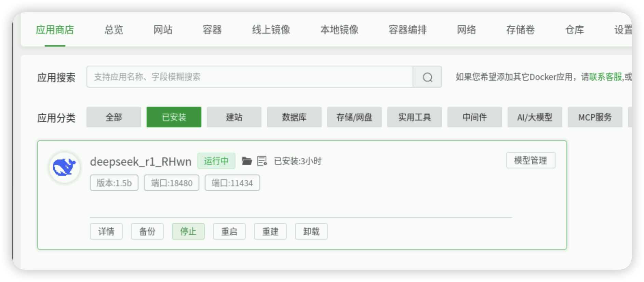
Task: Select the 已安装 category filter
Action: (x=174, y=117)
